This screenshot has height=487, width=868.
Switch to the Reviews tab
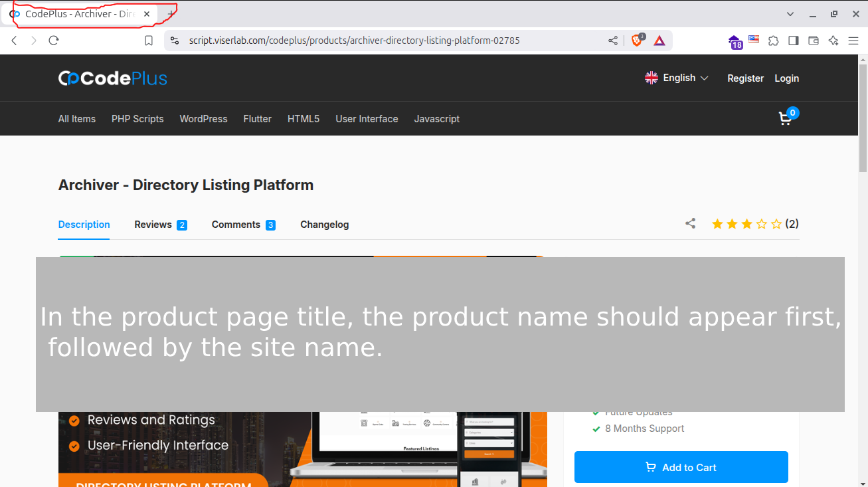(161, 225)
